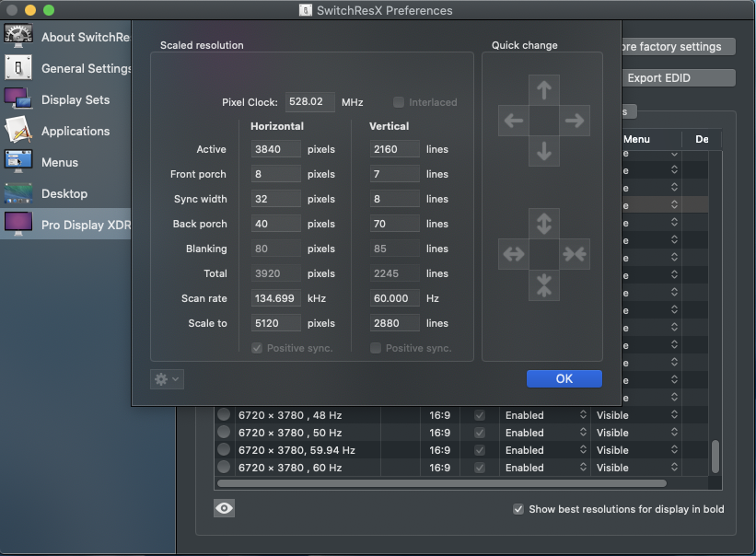Click the horizontal Sync width field

275,199
